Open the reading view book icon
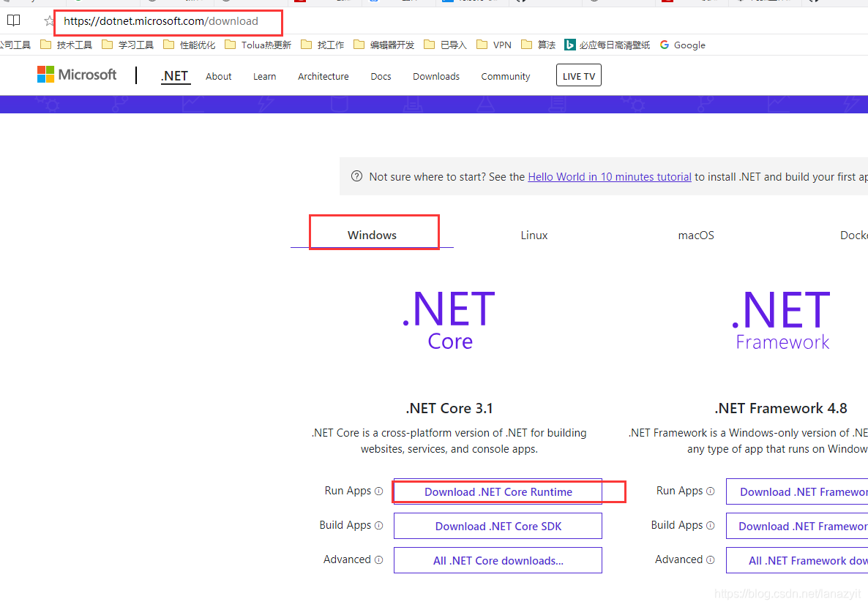This screenshot has height=607, width=868. pos(13,21)
